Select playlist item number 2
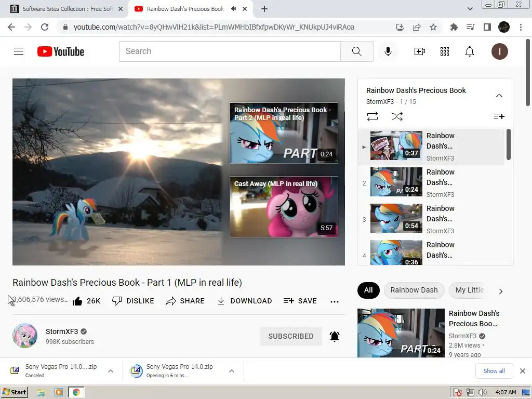Viewport: 532px width, 399px height. (x=431, y=183)
